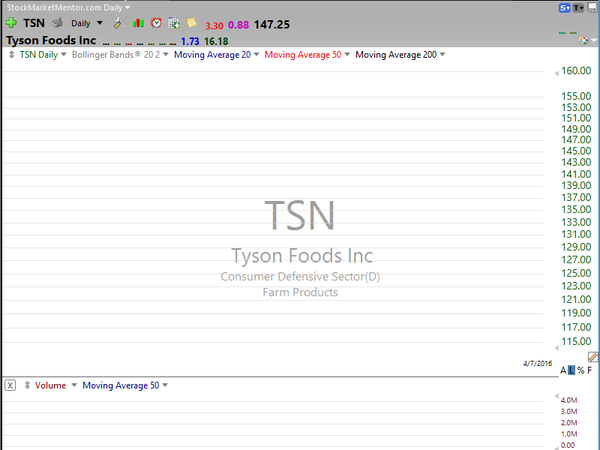The height and width of the screenshot is (450, 600).
Task: Open the alarm clock alert icon
Action: pyautogui.click(x=156, y=23)
